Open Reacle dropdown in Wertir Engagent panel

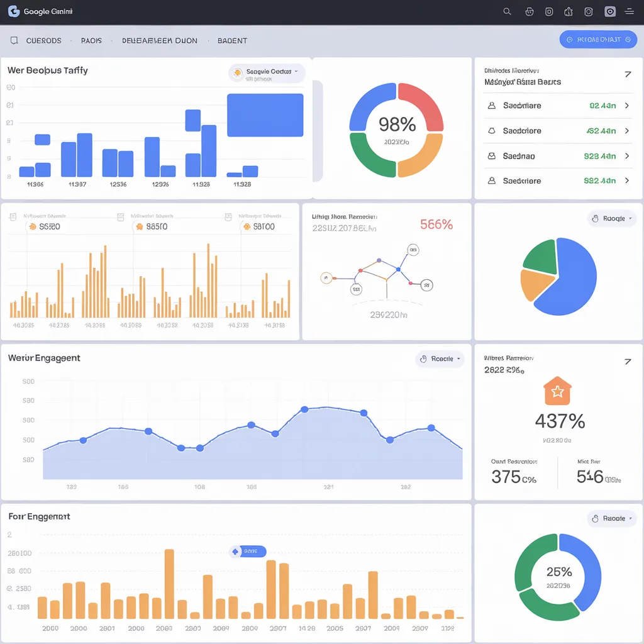(x=440, y=359)
